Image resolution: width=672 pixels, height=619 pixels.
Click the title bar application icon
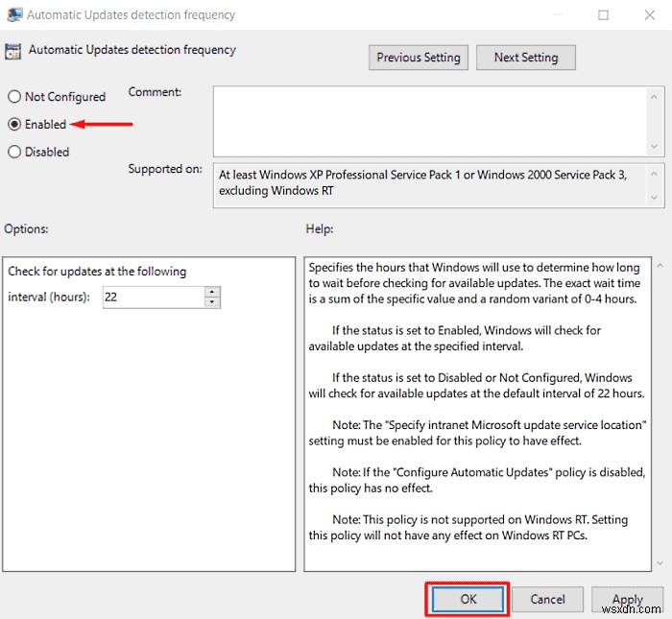point(14,14)
